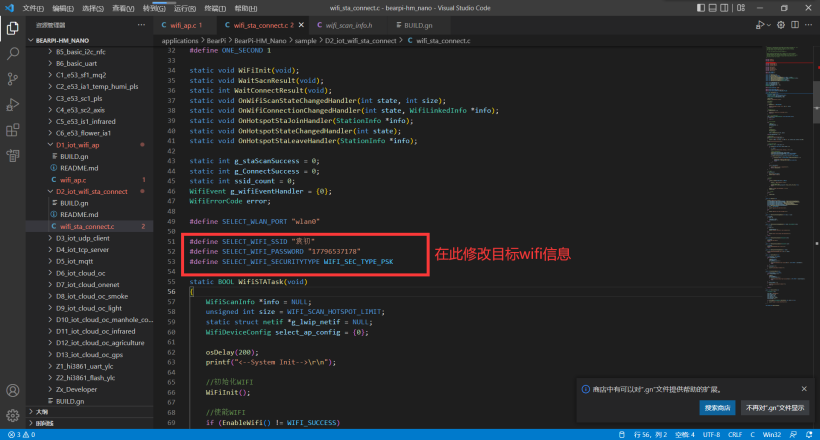Open the Extensions view
This screenshot has width=820, height=440.
(x=12, y=130)
